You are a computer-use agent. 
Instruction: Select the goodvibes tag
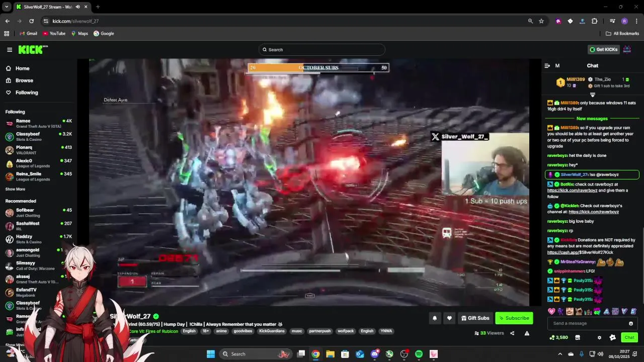(x=243, y=331)
